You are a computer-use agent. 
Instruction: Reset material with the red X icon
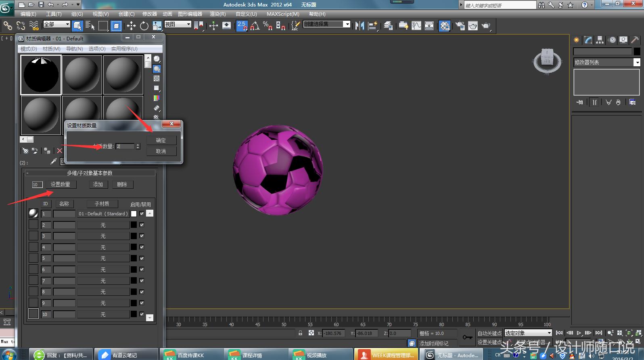tap(60, 151)
